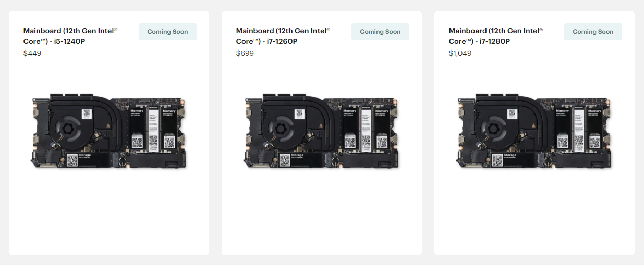
Task: Click the $699 price text
Action: point(245,53)
